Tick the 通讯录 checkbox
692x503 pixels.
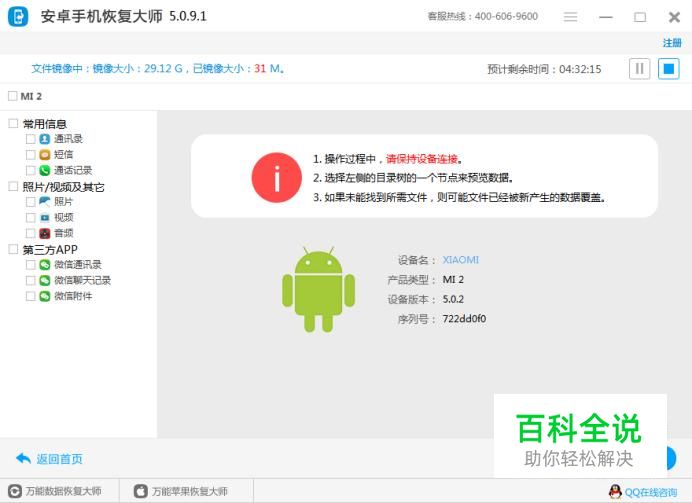click(30, 139)
